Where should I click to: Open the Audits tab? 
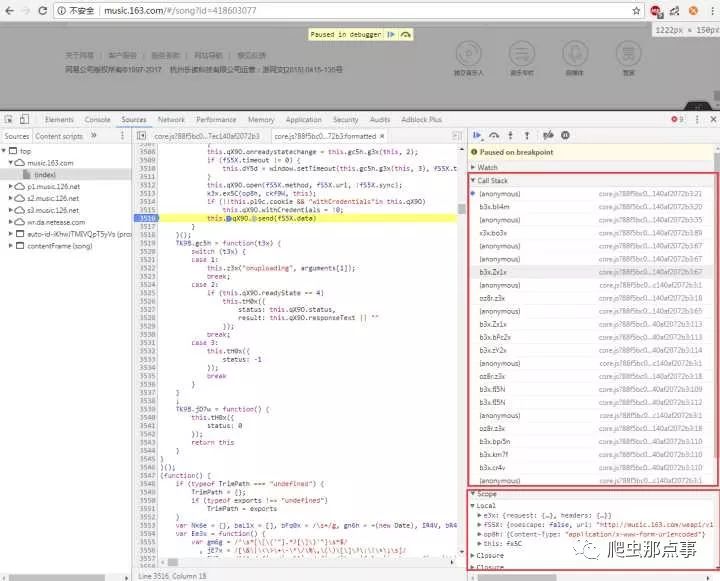380,119
